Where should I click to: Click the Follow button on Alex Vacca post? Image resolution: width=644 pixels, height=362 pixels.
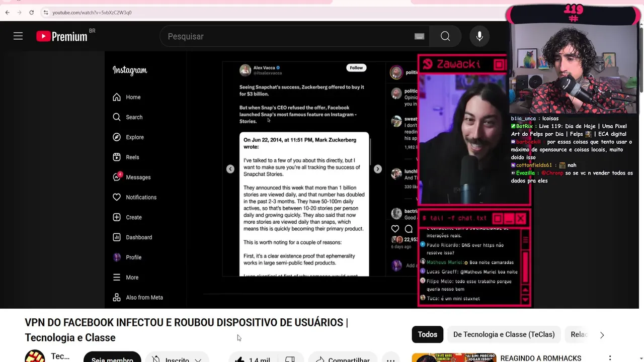pos(356,68)
